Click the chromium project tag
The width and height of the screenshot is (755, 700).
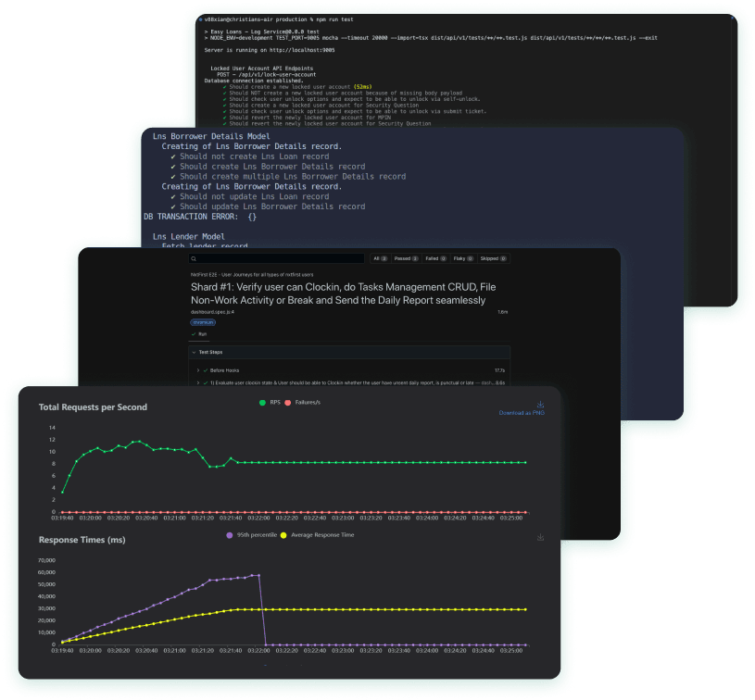click(203, 322)
